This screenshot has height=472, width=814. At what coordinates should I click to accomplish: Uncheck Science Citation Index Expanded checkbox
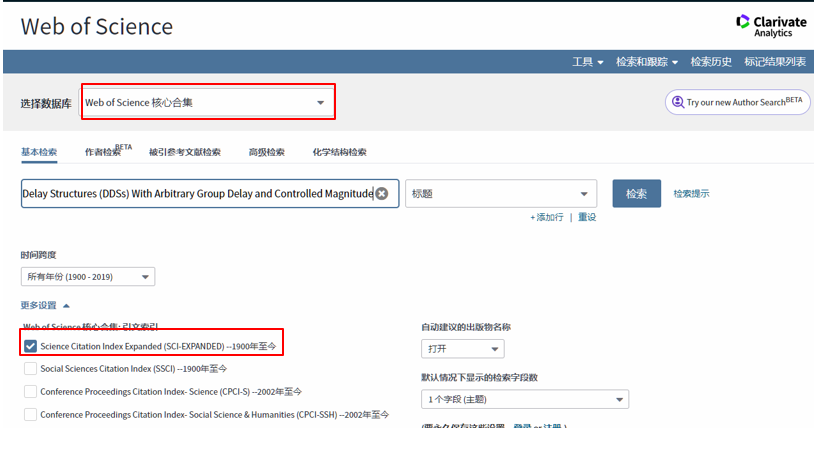coord(31,346)
